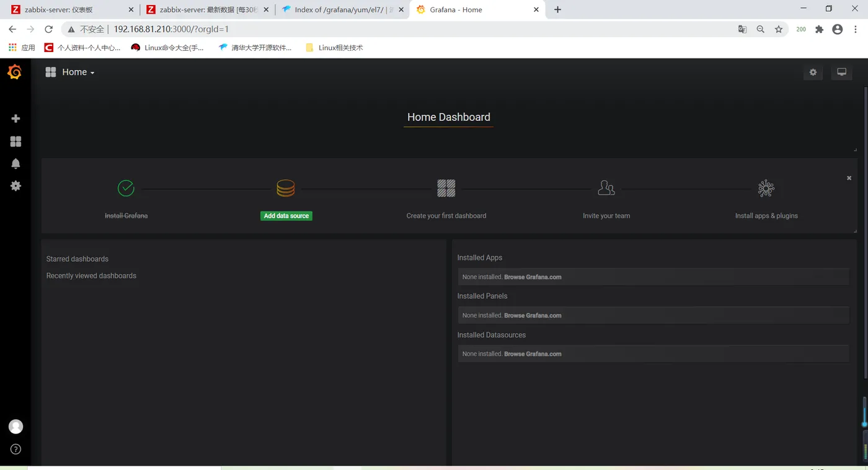Close the zabbix-server 仪表板 tab

click(x=131, y=10)
